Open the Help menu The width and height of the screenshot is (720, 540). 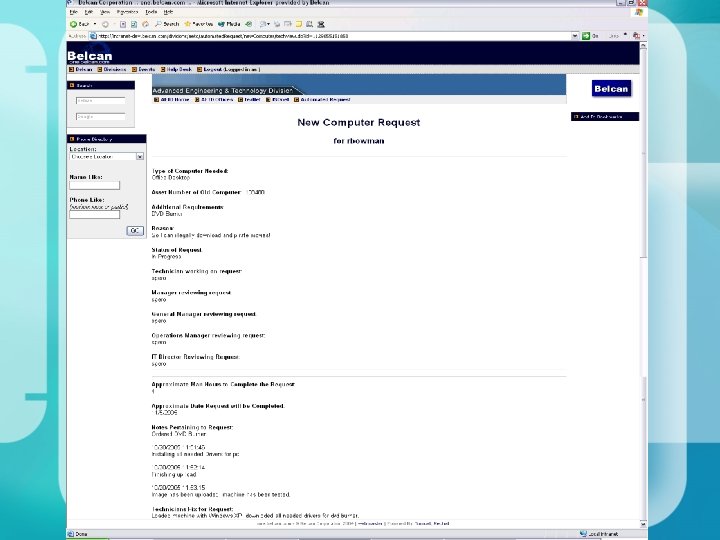click(169, 12)
